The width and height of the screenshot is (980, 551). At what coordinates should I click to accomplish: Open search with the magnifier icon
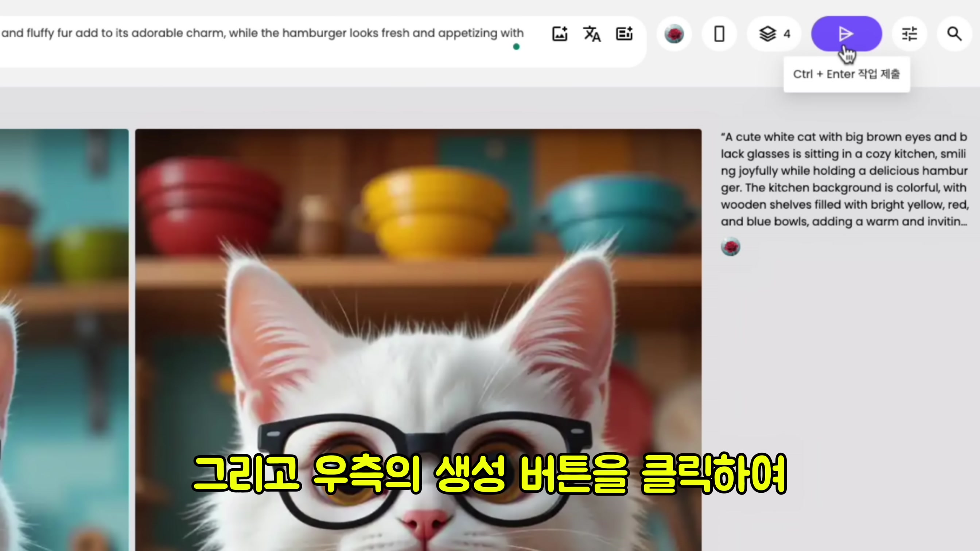(954, 34)
